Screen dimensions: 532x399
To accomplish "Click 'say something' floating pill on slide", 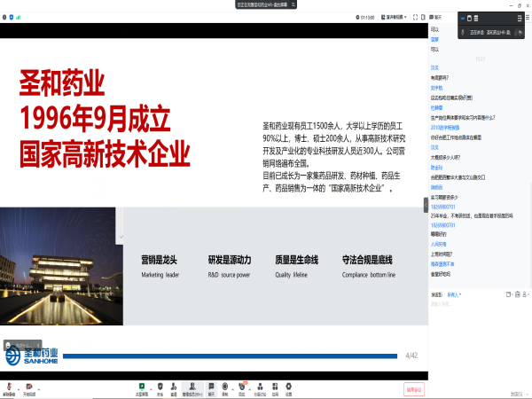I will pos(23,346).
